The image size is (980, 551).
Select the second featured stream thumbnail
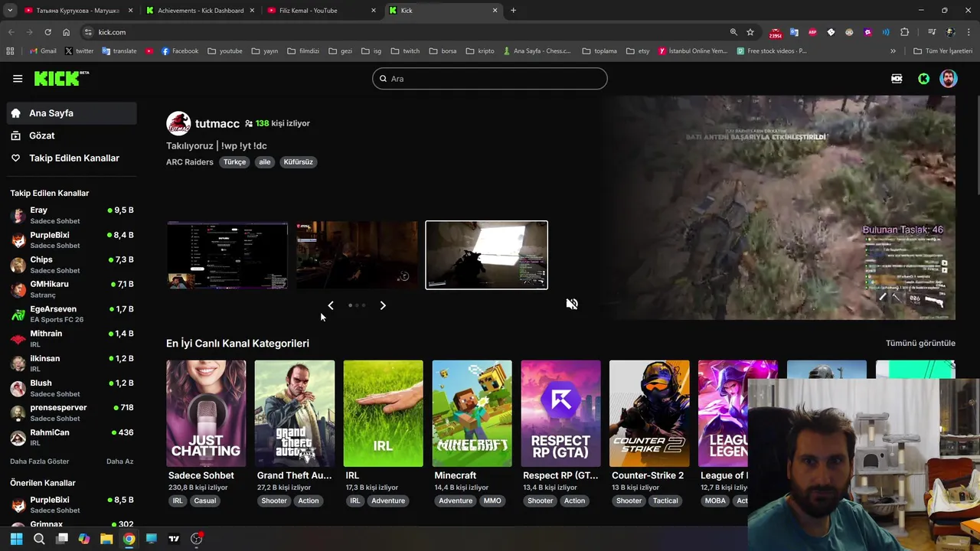click(357, 255)
